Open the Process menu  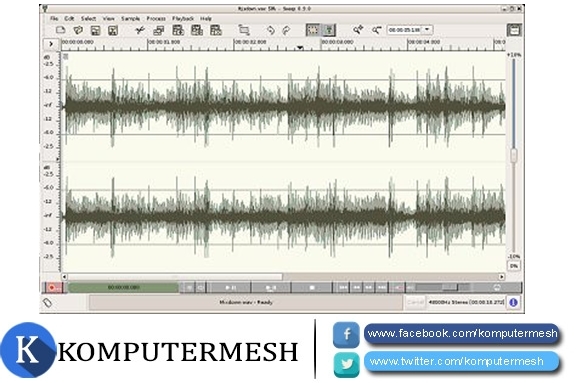[156, 18]
